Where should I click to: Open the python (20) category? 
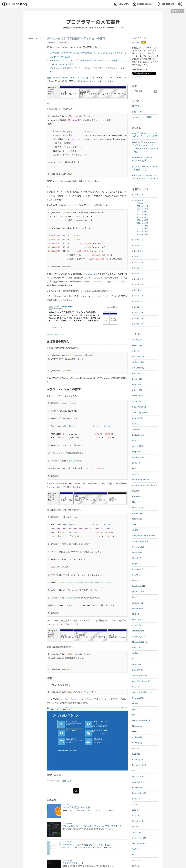[137, 737]
